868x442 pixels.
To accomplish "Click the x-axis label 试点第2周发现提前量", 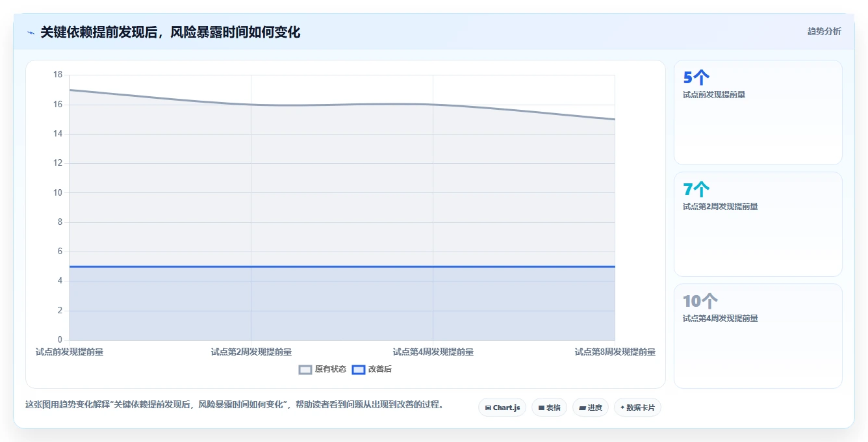I will click(x=251, y=352).
